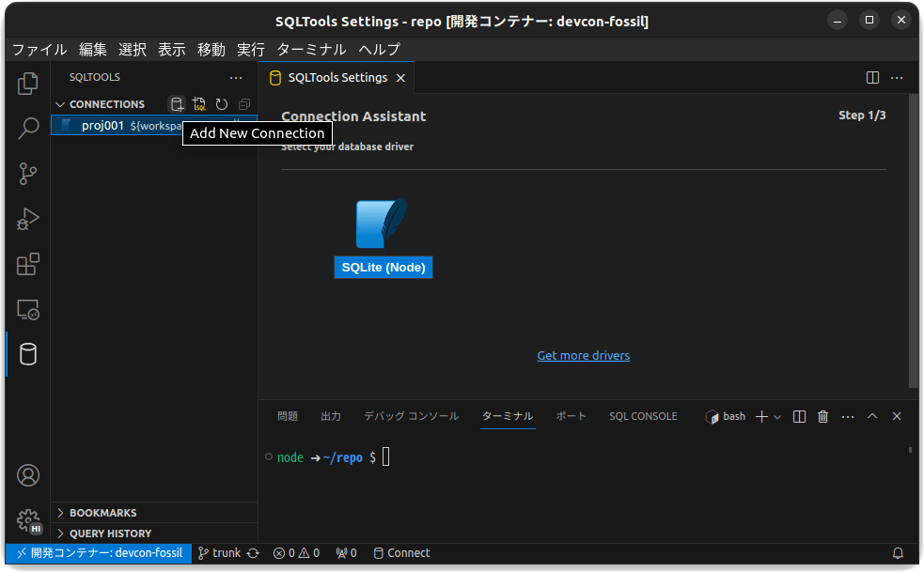This screenshot has height=572, width=924.
Task: Open the ファイル menu
Action: pyautogui.click(x=39, y=50)
